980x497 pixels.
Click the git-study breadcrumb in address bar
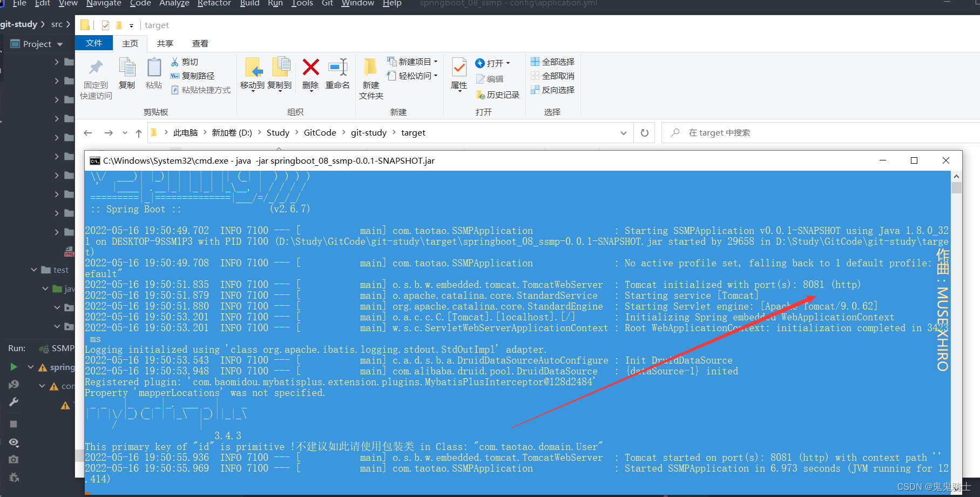click(369, 133)
